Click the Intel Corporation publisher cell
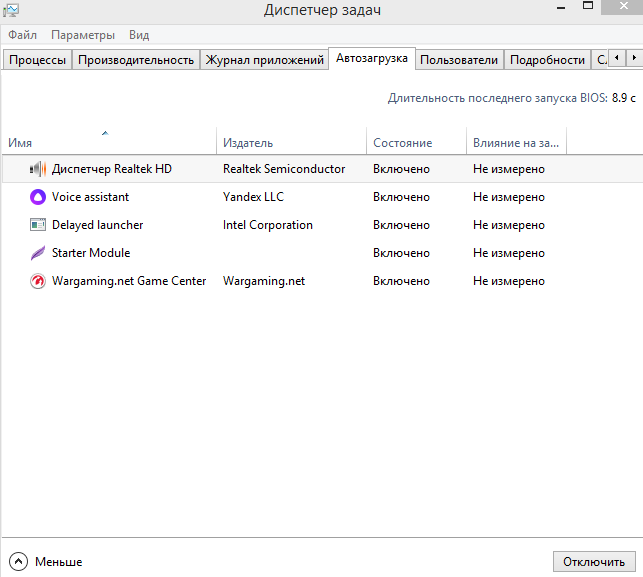This screenshot has width=643, height=577. (267, 225)
